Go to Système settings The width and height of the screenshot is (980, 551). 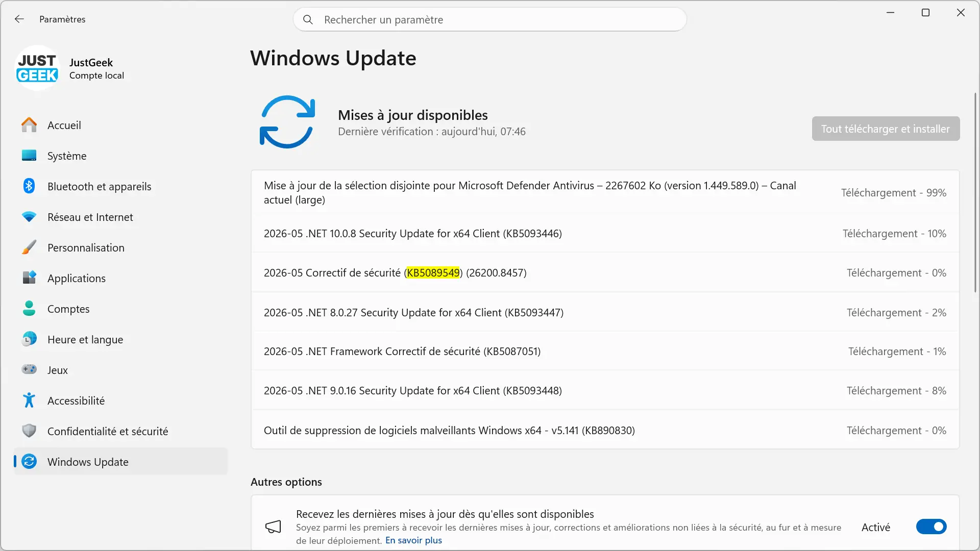pyautogui.click(x=121, y=156)
